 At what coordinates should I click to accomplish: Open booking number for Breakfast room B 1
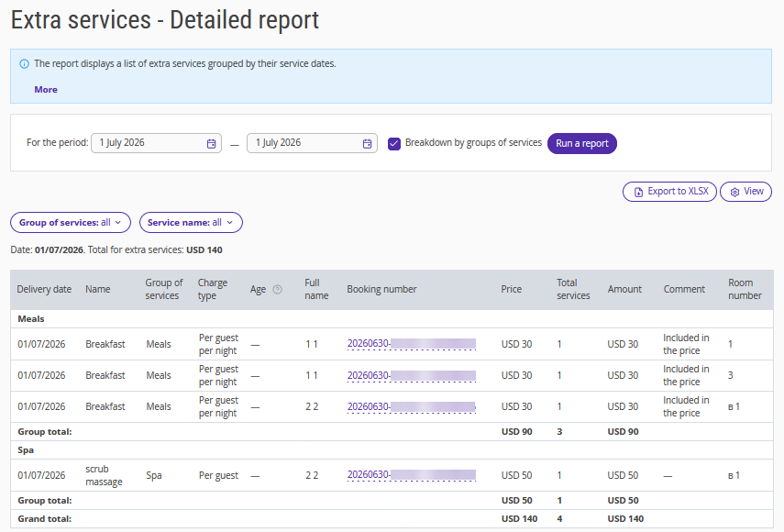tap(412, 406)
